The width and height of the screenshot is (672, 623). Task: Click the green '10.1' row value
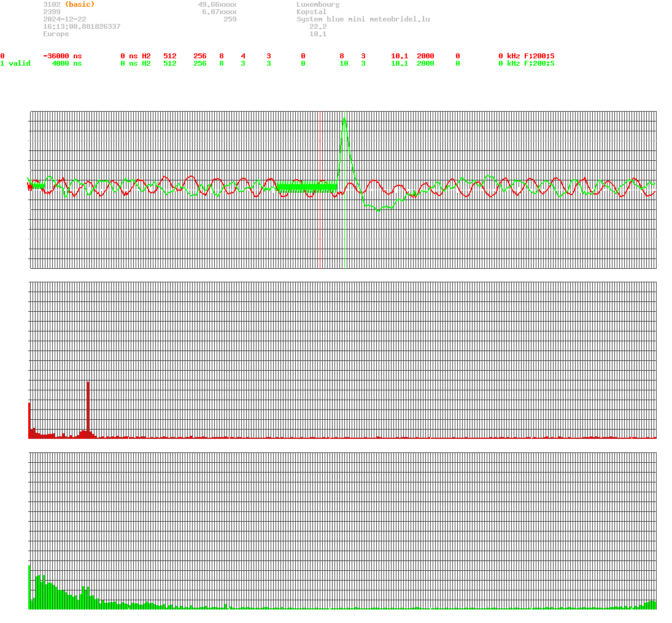(x=400, y=63)
